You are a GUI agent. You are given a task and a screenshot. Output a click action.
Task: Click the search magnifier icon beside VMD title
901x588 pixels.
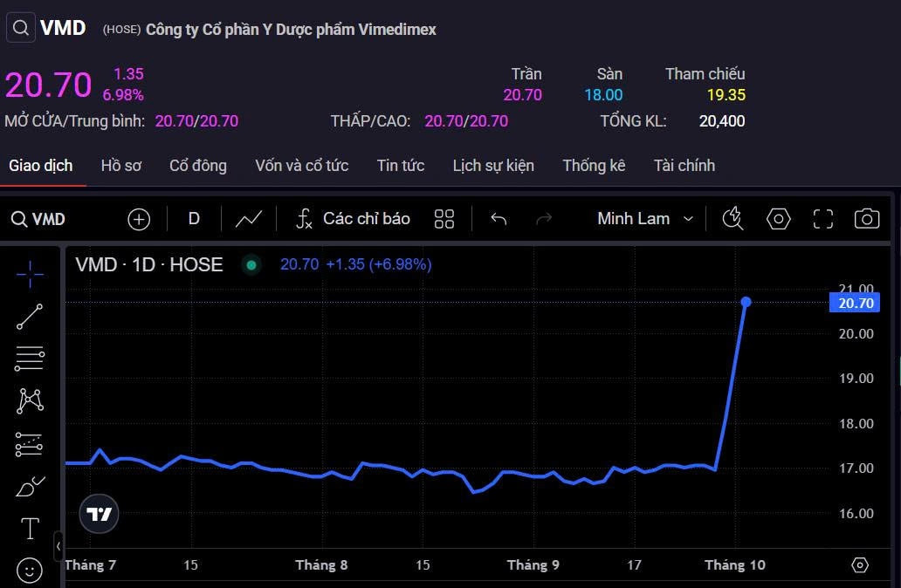[20, 28]
